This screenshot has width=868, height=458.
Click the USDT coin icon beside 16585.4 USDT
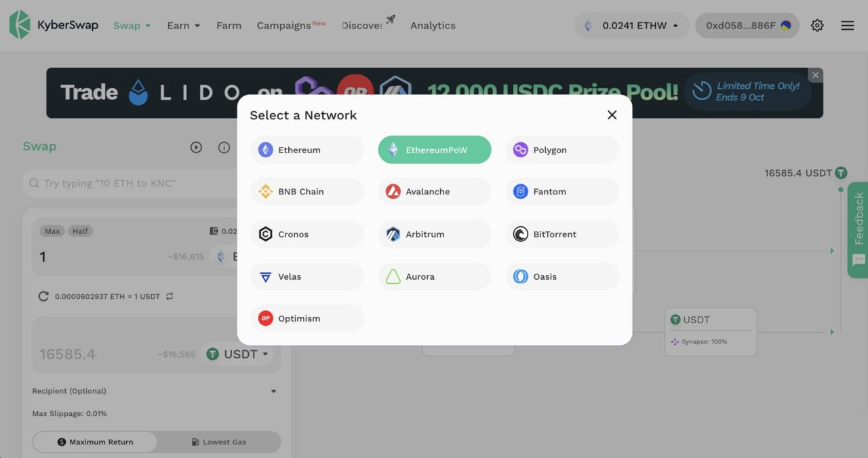(842, 173)
